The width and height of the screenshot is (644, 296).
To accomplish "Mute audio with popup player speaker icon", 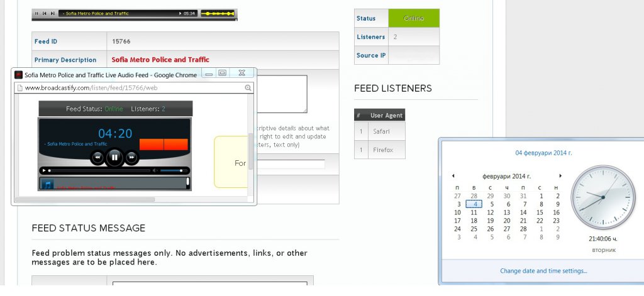I will [155, 170].
